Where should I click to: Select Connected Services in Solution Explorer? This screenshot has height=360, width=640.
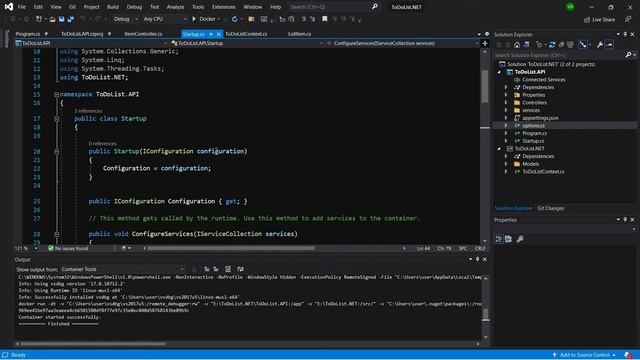(x=544, y=80)
